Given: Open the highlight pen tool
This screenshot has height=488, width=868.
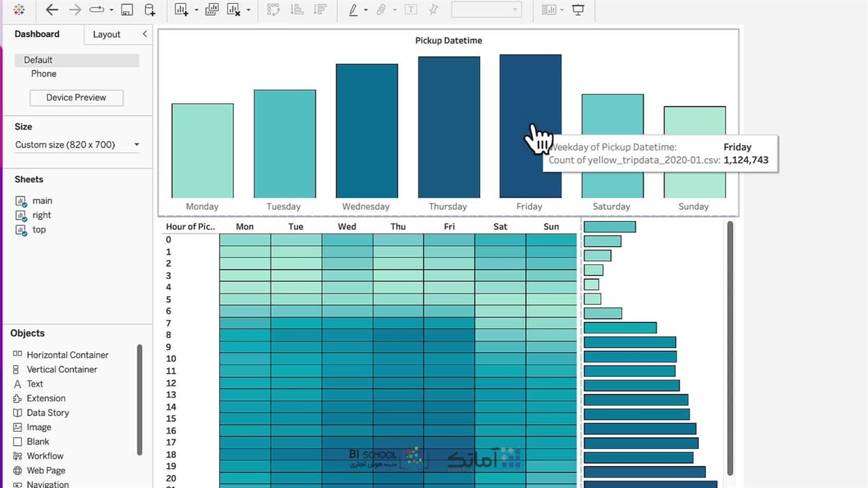Looking at the screenshot, I should 353,10.
